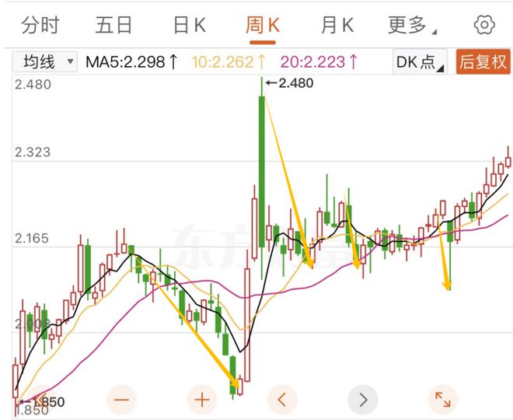
Task: Expand the 更多 more periods dropdown
Action: (412, 25)
